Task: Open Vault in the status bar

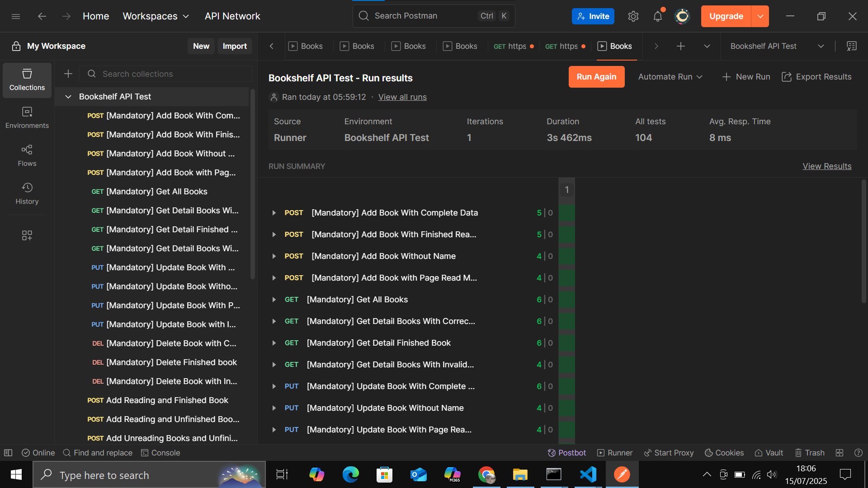Action: pos(769,453)
